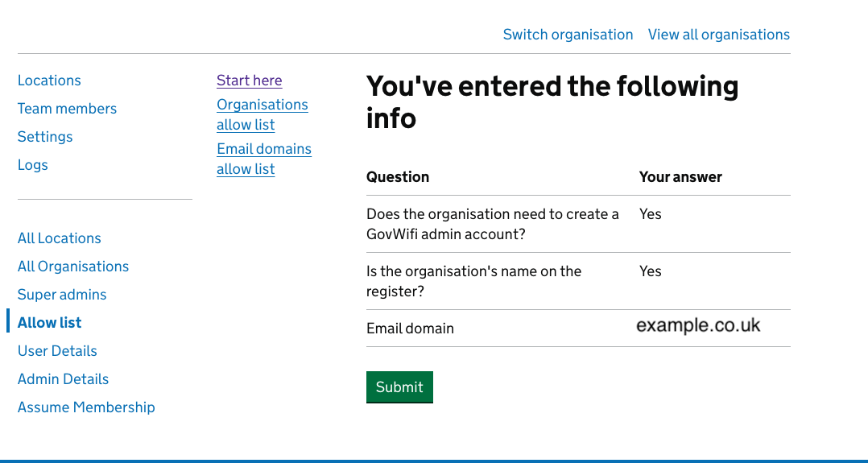The image size is (868, 463).
Task: Select the active Allow list item
Action: point(50,323)
